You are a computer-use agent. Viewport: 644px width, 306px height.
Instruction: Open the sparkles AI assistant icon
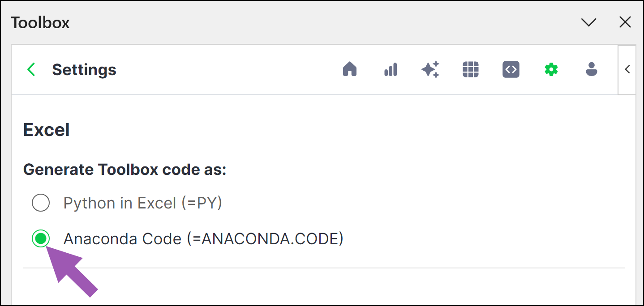tap(430, 69)
